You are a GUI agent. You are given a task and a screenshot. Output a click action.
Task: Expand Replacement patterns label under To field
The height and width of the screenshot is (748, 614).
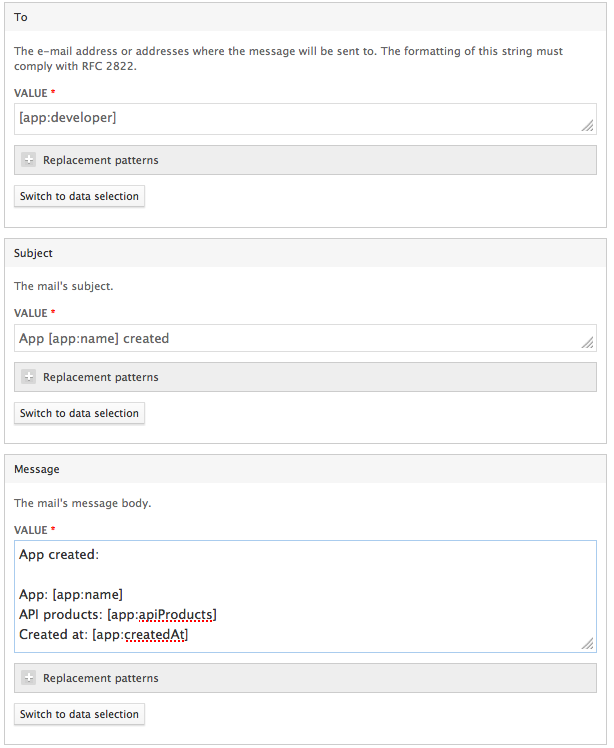point(100,160)
